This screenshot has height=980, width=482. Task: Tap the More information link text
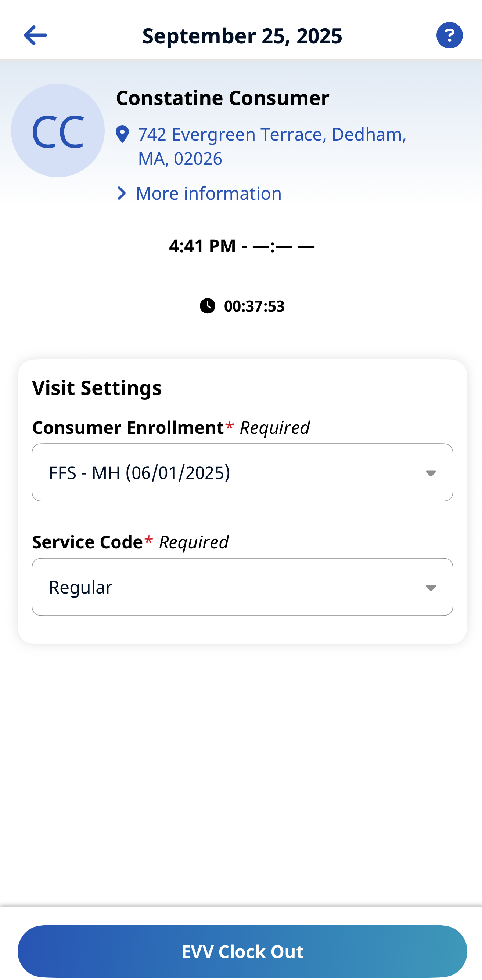tap(209, 193)
